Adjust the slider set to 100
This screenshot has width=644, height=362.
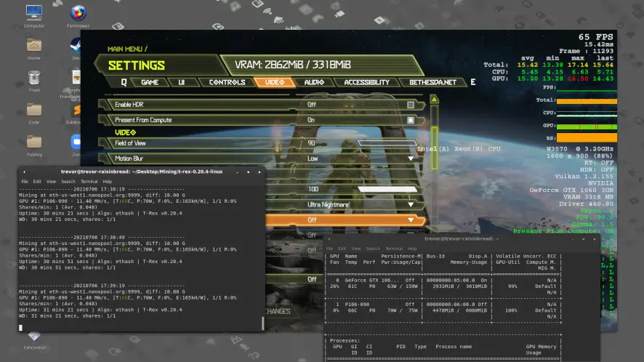(x=387, y=189)
